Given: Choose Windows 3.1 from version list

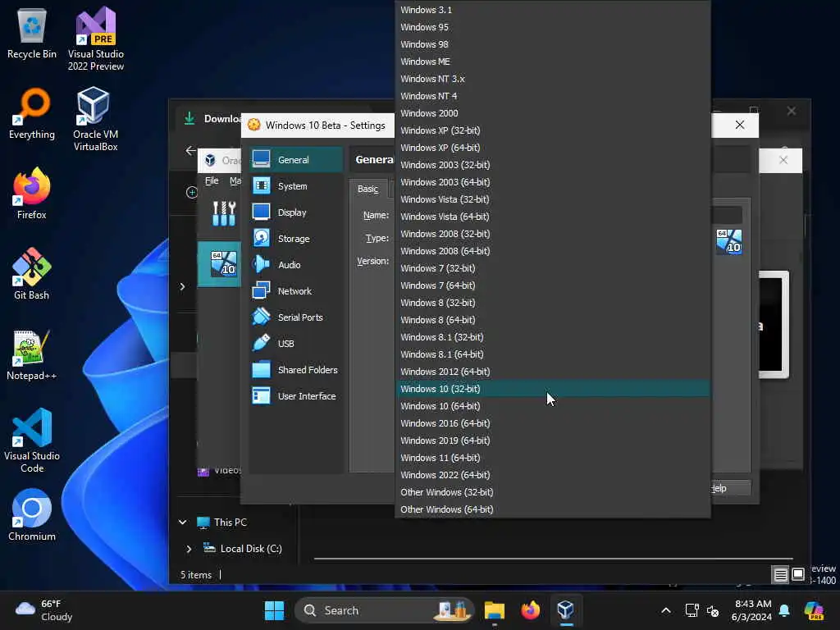Looking at the screenshot, I should (553, 10).
